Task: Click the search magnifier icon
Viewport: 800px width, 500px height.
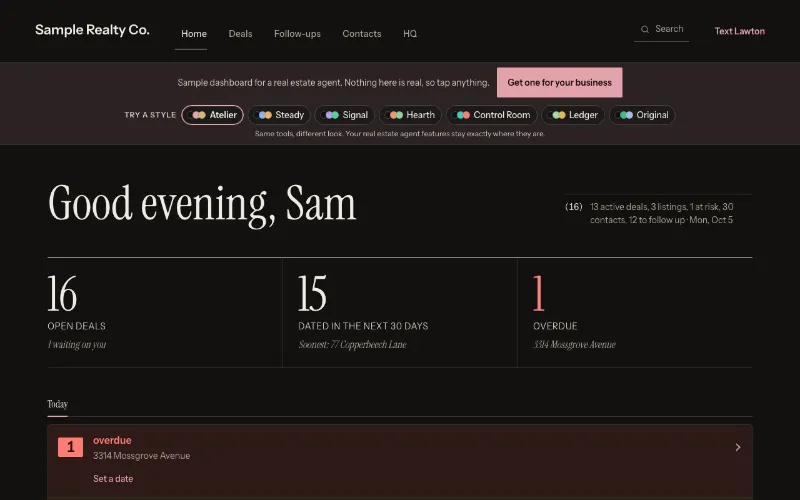Action: tap(645, 30)
